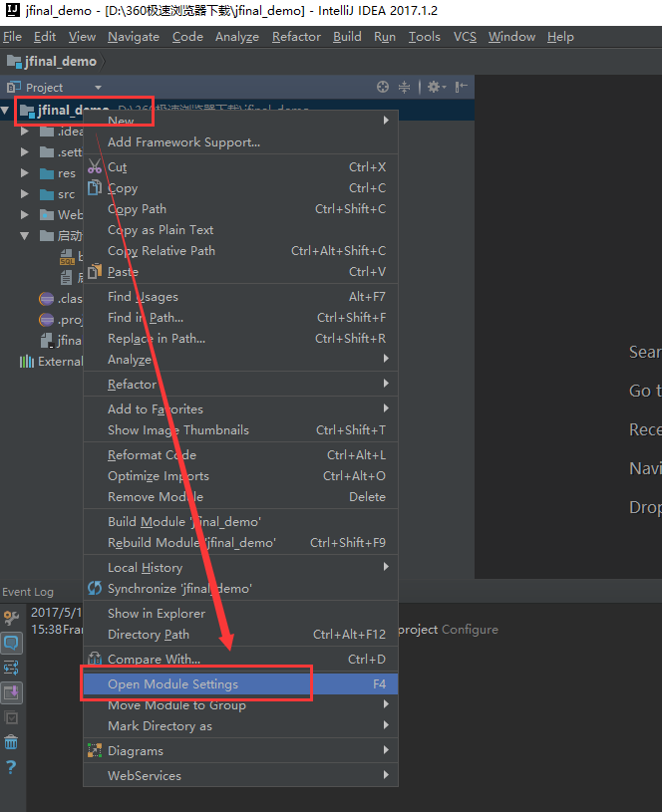Click the Copy icon in context menu
The image size is (662, 812).
(x=95, y=187)
